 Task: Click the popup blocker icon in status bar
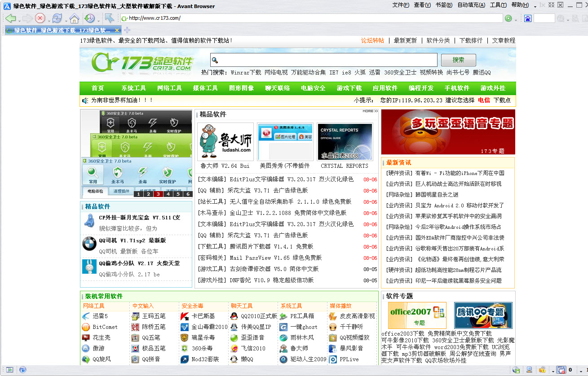[561, 370]
